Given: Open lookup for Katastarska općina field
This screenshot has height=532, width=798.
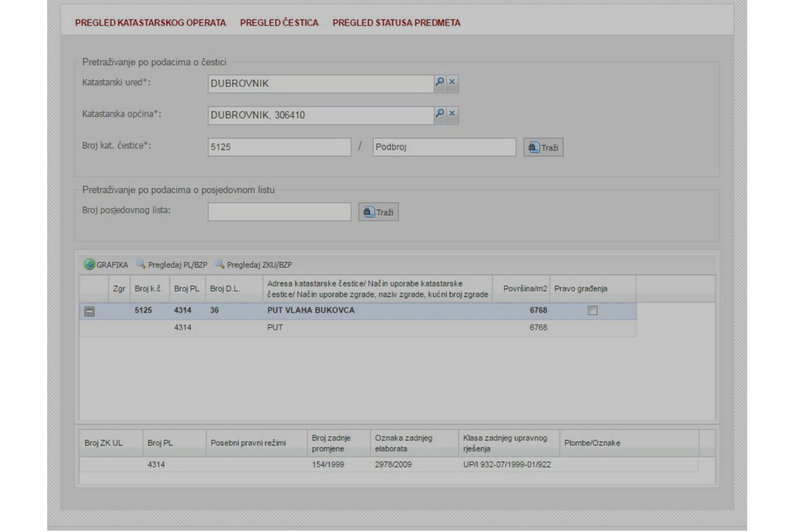Looking at the screenshot, I should tap(439, 114).
